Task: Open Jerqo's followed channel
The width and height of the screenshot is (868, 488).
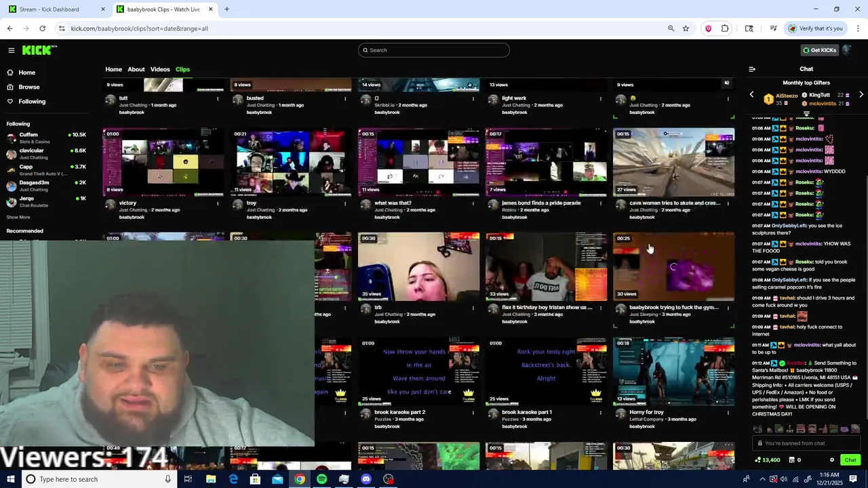Action: pos(46,201)
